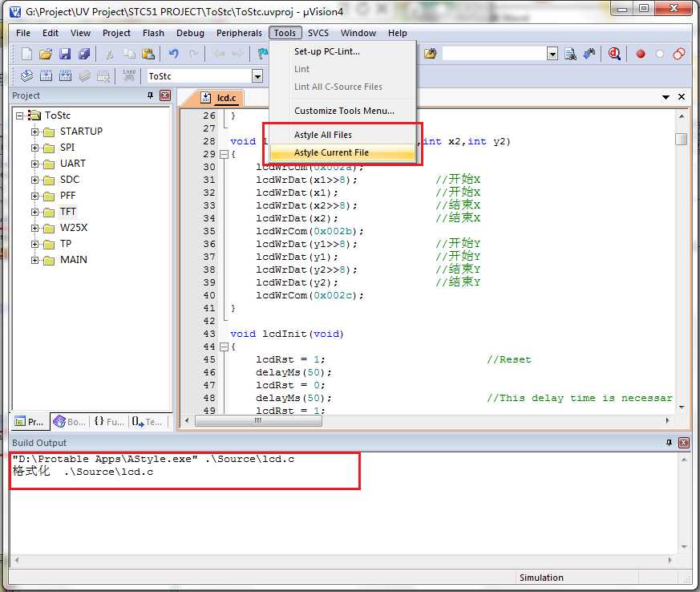This screenshot has height=592, width=700.
Task: Click the Incremental Find binoculars icon
Action: pyautogui.click(x=589, y=54)
